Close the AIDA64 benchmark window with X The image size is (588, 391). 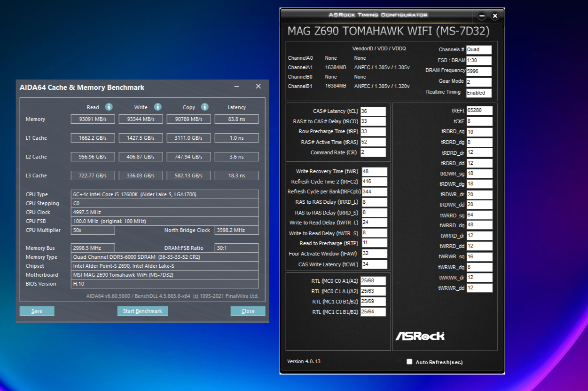(258, 87)
